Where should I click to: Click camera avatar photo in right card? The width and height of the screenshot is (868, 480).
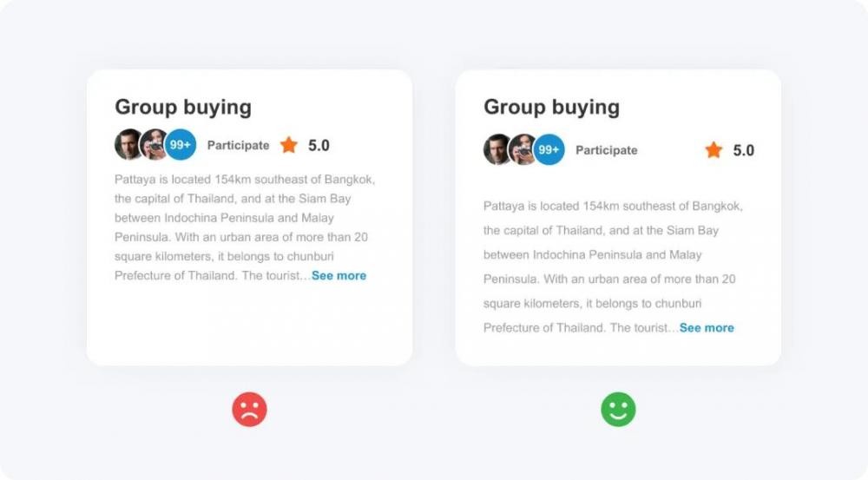522,150
